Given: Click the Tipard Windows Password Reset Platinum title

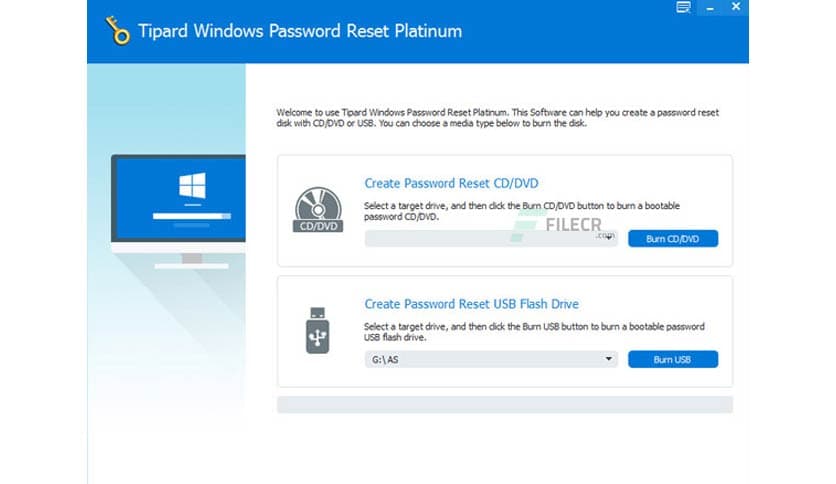Looking at the screenshot, I should click(300, 31).
